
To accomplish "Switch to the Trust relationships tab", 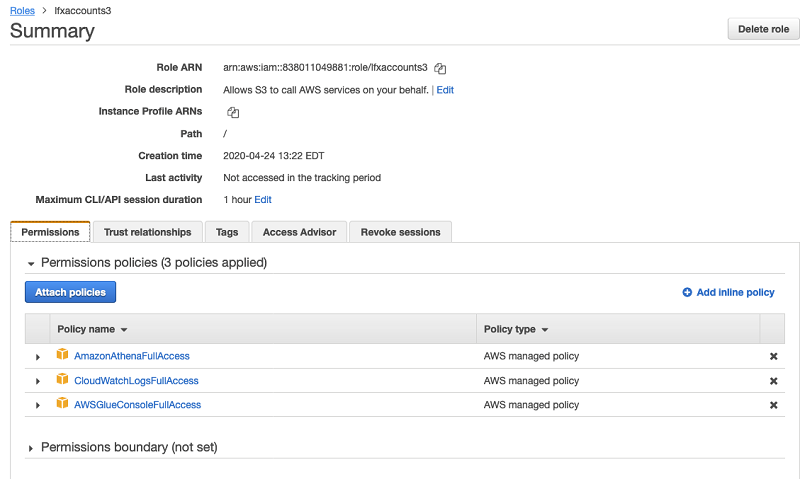I will point(147,232).
